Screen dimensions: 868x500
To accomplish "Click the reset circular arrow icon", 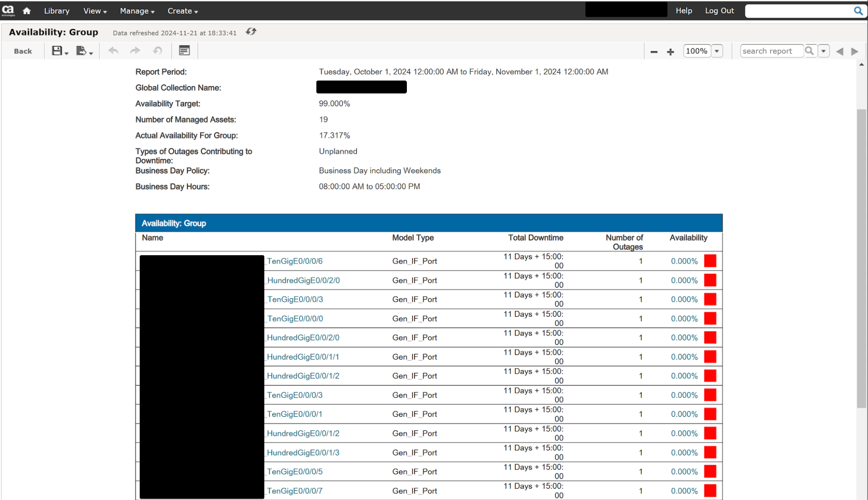I will tap(157, 51).
